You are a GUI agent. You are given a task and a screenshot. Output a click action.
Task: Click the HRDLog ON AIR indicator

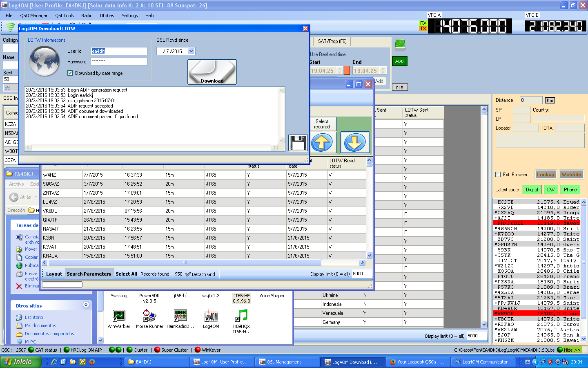pyautogui.click(x=67, y=350)
